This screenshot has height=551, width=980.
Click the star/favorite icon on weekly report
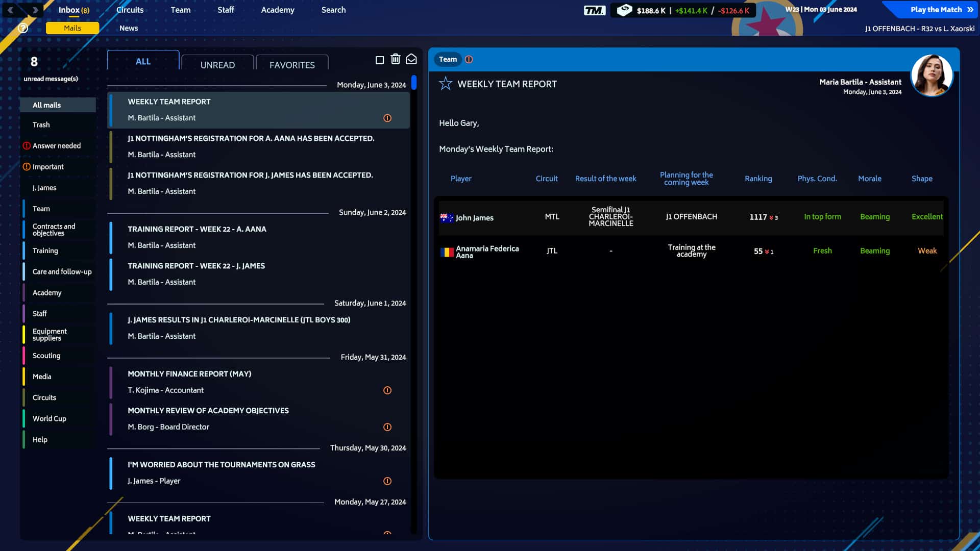(445, 83)
